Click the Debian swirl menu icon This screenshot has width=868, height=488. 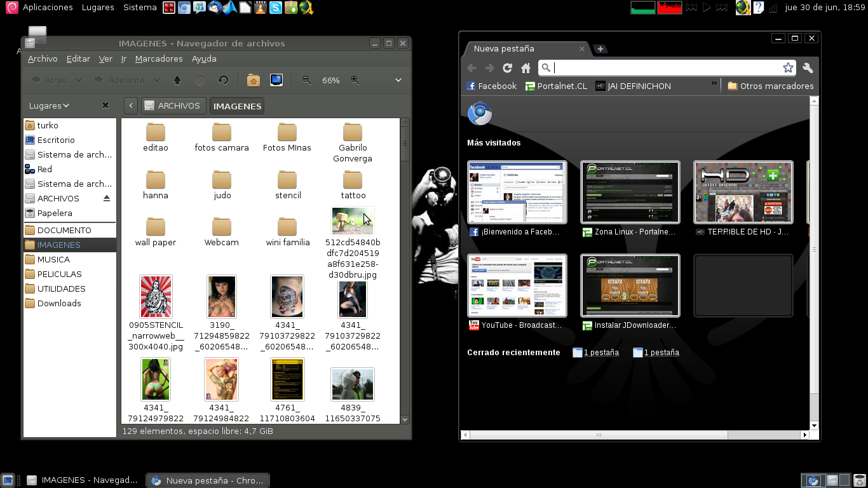[11, 8]
